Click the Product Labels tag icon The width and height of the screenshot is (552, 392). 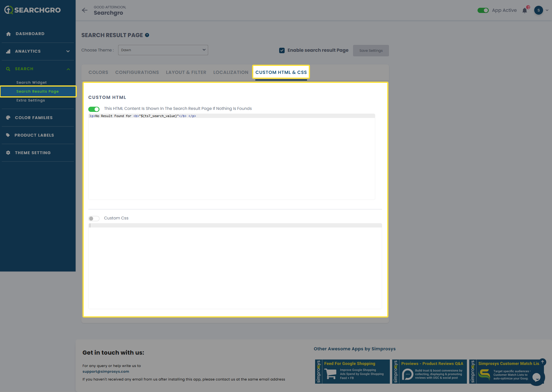click(x=8, y=135)
